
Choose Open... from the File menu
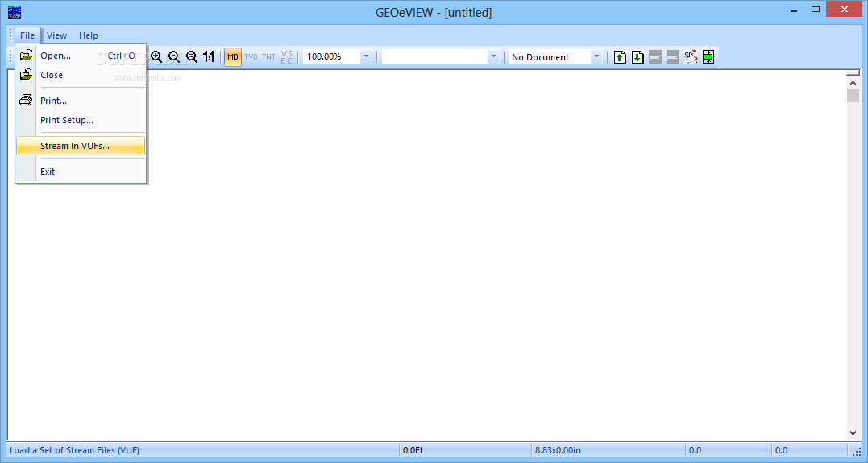[81, 56]
